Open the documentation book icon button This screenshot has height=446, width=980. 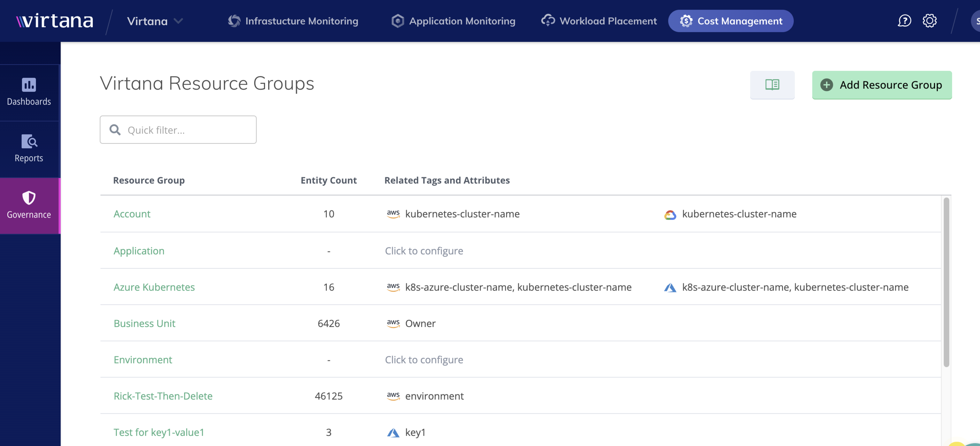click(x=772, y=84)
